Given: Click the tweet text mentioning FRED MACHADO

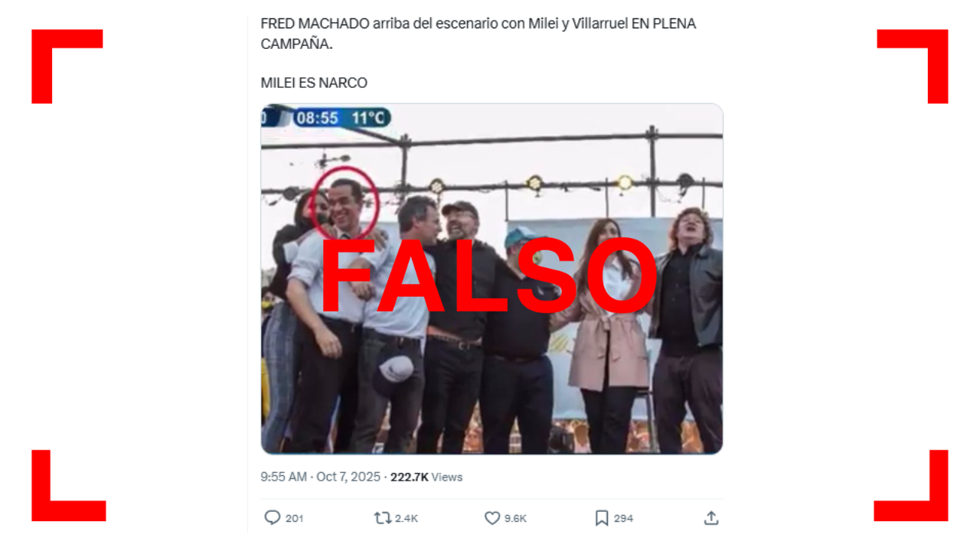Looking at the screenshot, I should coord(478,34).
